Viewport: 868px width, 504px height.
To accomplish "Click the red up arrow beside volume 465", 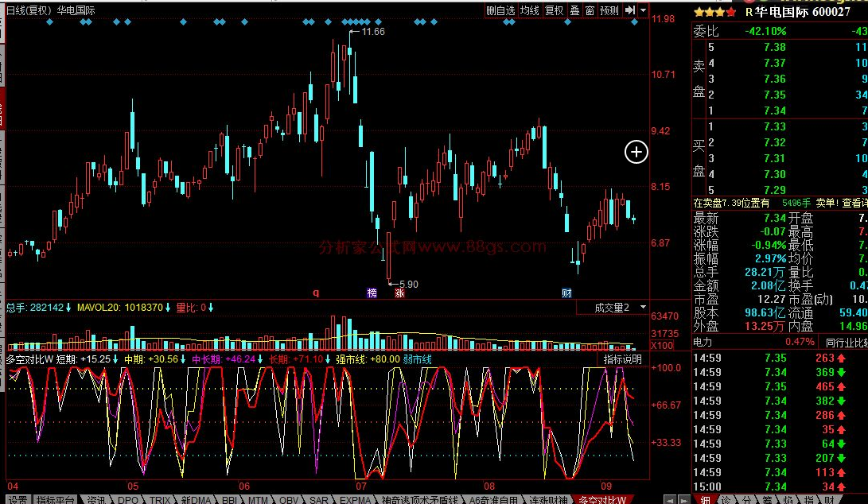I will click(x=842, y=386).
